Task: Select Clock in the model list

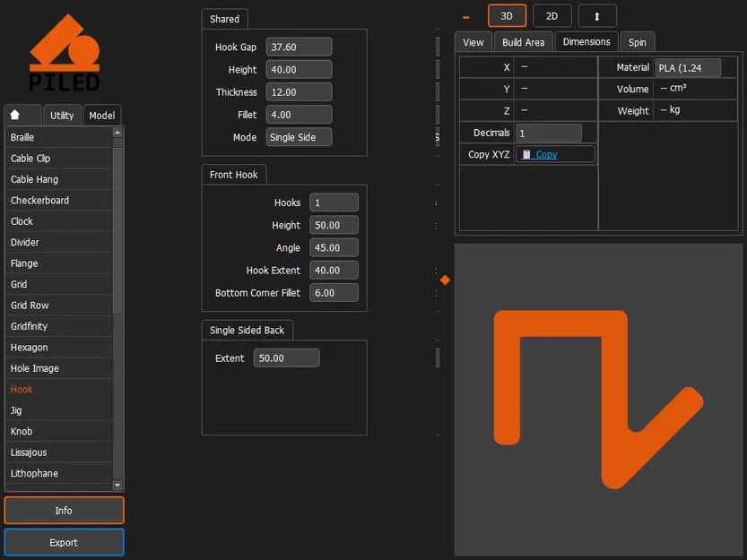Action: [59, 221]
